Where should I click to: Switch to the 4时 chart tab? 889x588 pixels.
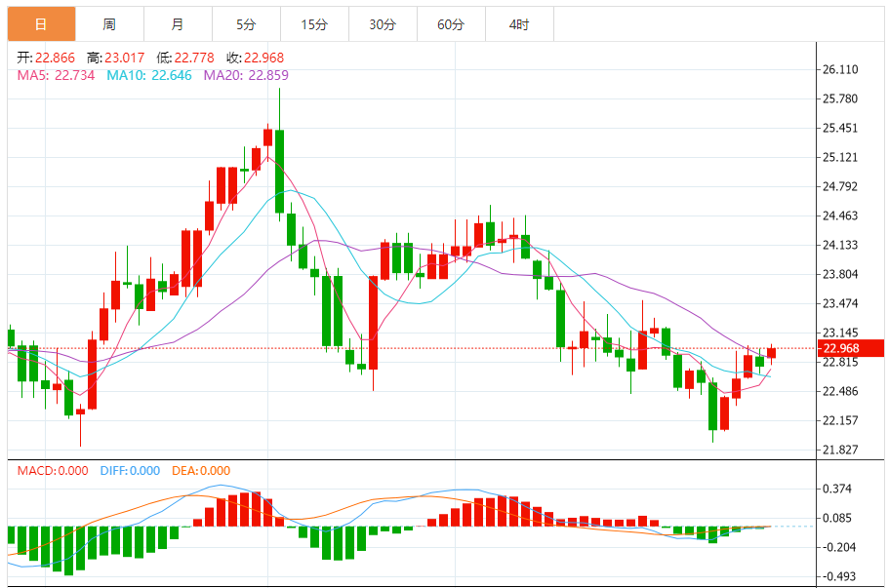[519, 24]
